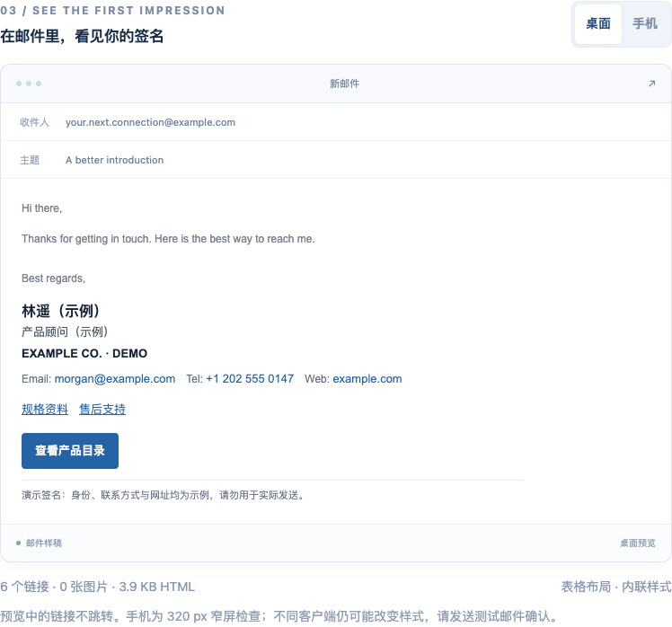Click the 查看产品目录 button
The image size is (672, 627).
tap(70, 451)
